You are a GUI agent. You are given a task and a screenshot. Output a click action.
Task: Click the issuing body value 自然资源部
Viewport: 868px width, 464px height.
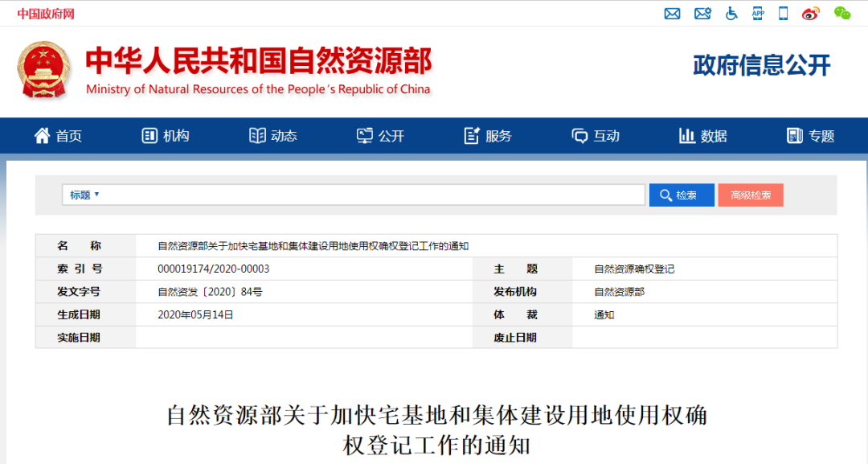click(620, 292)
